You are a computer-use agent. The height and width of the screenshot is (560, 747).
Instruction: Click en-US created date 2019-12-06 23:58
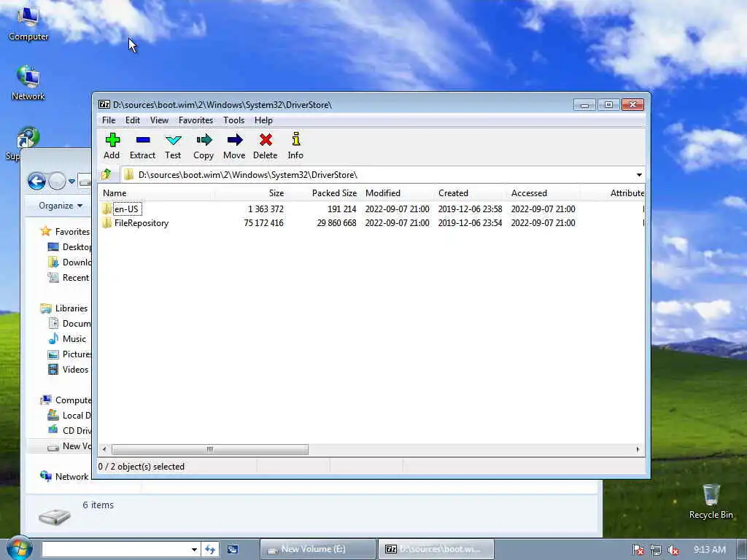pos(471,209)
